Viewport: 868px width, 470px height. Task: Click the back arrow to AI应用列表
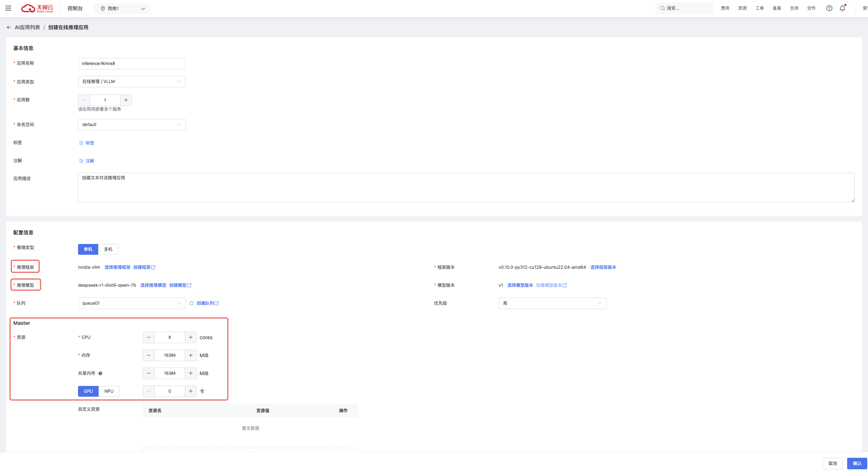(x=9, y=27)
